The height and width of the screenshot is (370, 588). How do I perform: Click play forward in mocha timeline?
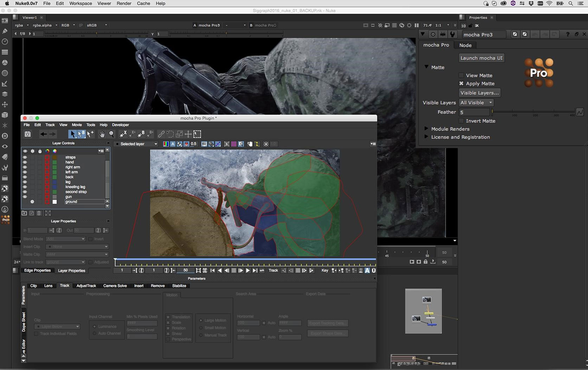click(x=248, y=270)
